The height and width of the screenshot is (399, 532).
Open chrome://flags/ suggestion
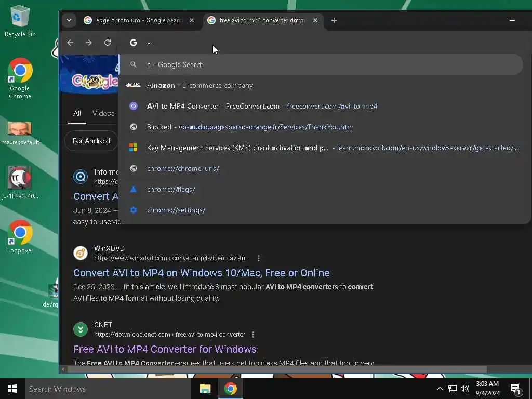click(321, 189)
